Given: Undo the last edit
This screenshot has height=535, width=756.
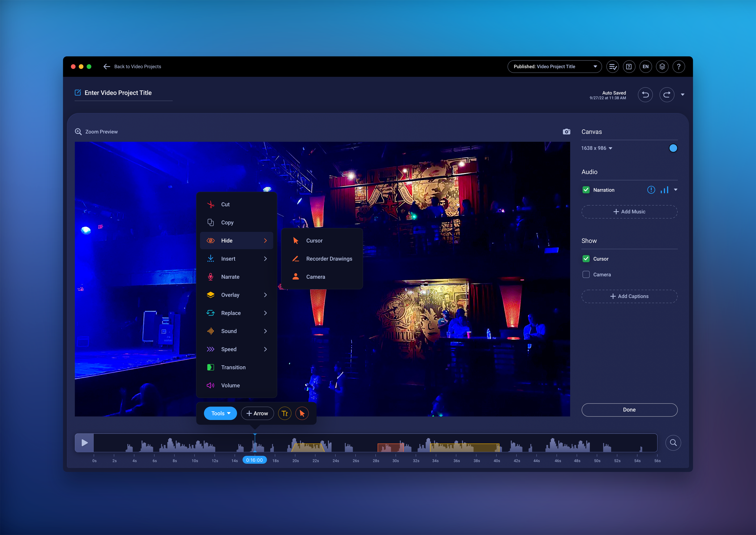Looking at the screenshot, I should click(645, 95).
